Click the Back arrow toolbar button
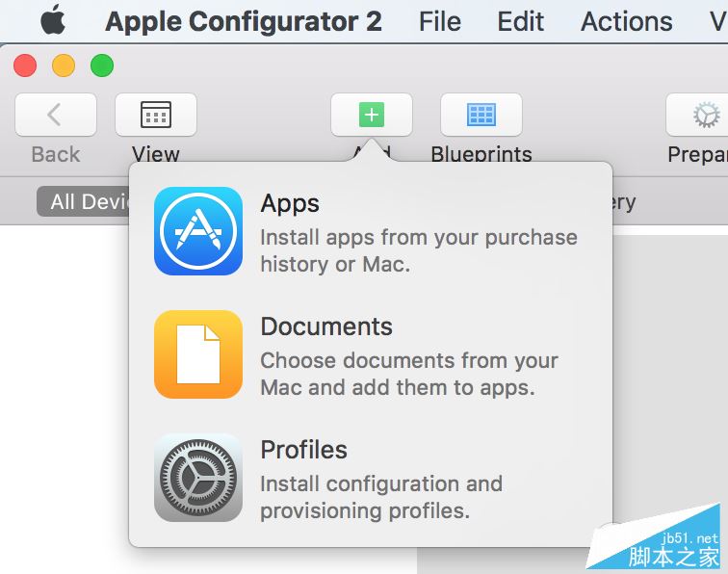The width and height of the screenshot is (728, 574). click(55, 116)
